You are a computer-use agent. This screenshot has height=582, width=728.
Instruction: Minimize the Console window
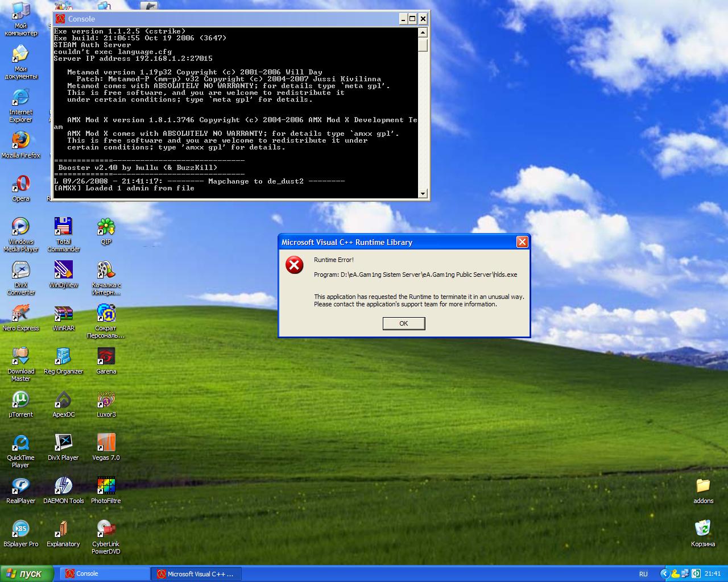tap(403, 19)
